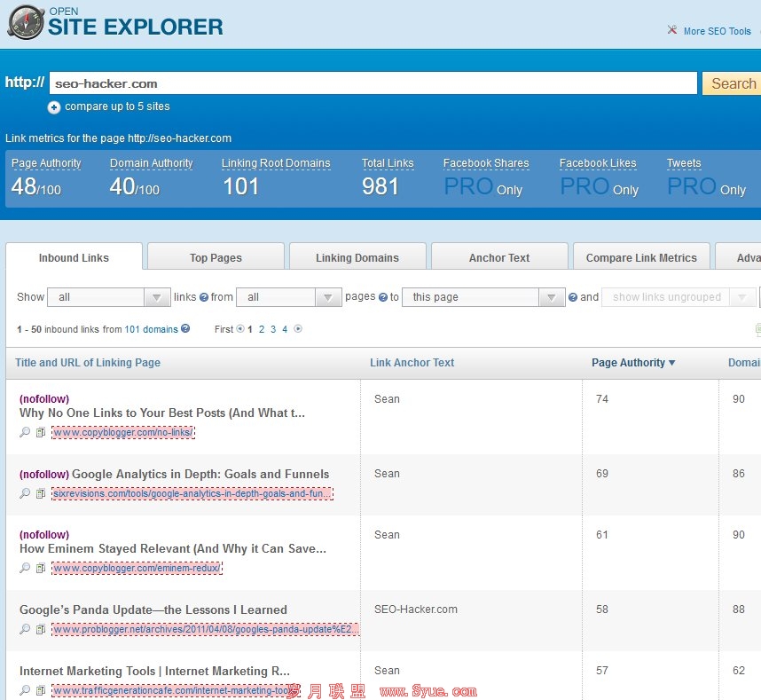This screenshot has height=700, width=761.
Task: Click help icon next to 101 domains
Action: coord(185,329)
